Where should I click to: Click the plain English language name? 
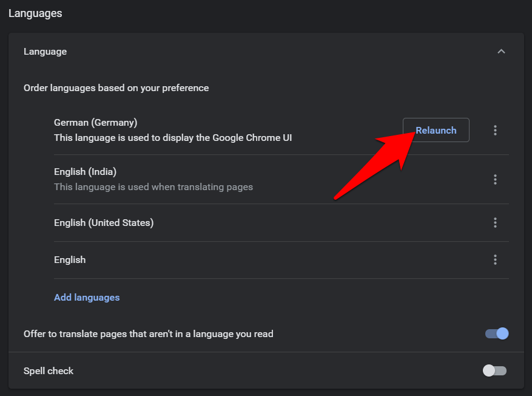[70, 260]
